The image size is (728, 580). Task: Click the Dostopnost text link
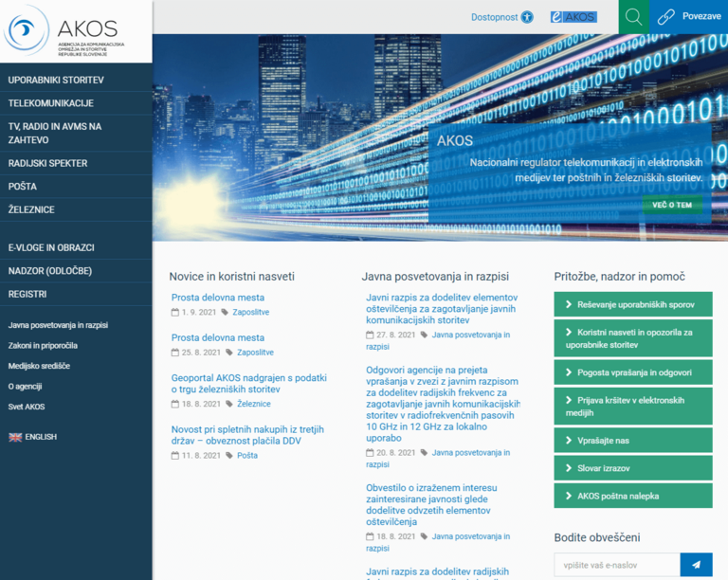pos(495,17)
